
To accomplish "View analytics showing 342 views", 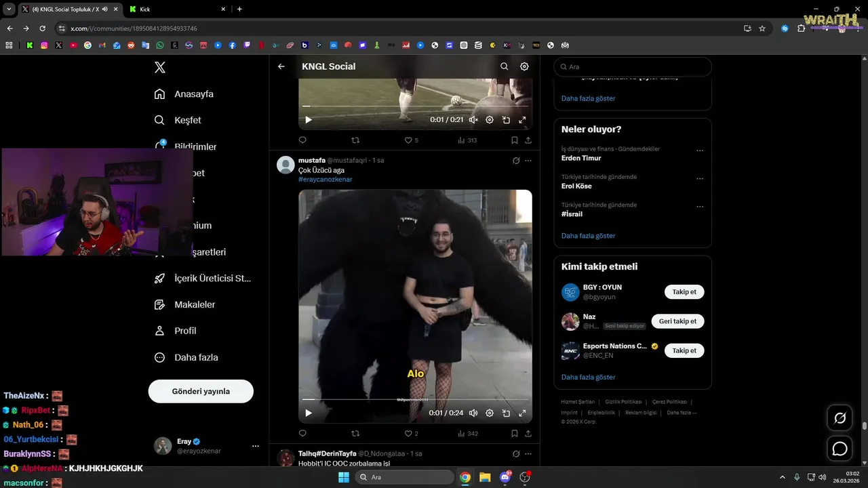I will (x=468, y=433).
